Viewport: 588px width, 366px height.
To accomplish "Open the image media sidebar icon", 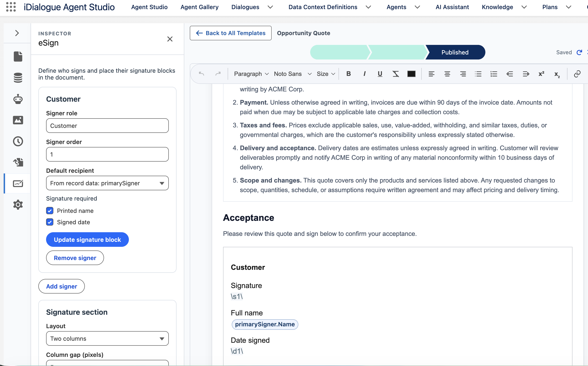I will 18,120.
